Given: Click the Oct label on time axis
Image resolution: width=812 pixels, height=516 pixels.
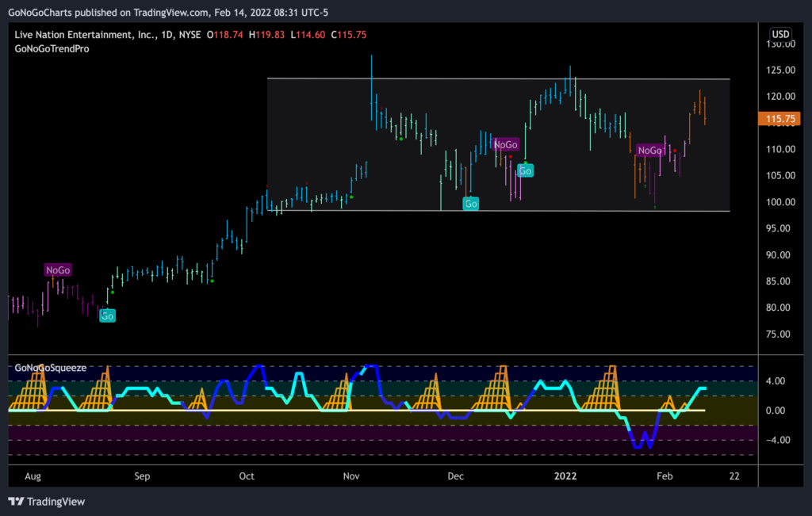Looking at the screenshot, I should [247, 476].
